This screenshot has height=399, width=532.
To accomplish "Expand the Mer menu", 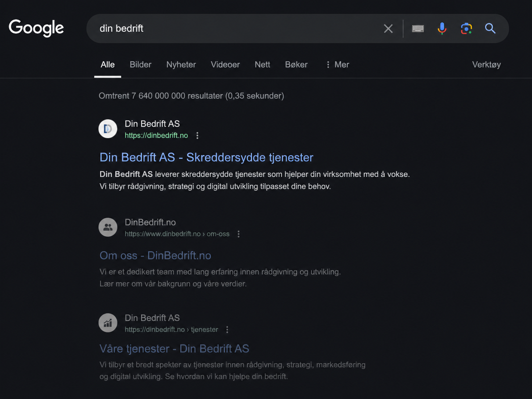I will [x=338, y=65].
